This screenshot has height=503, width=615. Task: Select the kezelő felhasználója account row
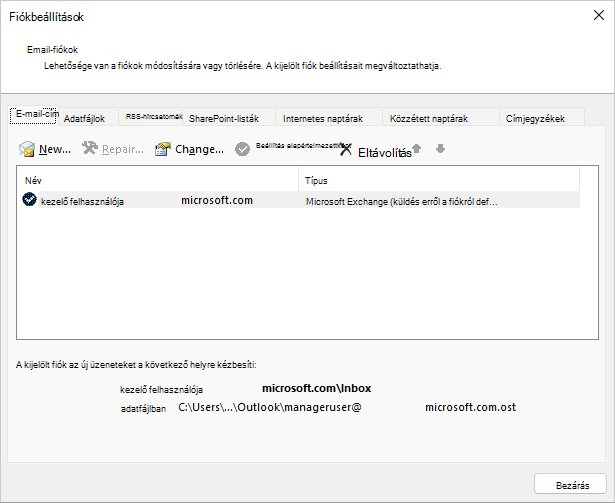(x=301, y=200)
